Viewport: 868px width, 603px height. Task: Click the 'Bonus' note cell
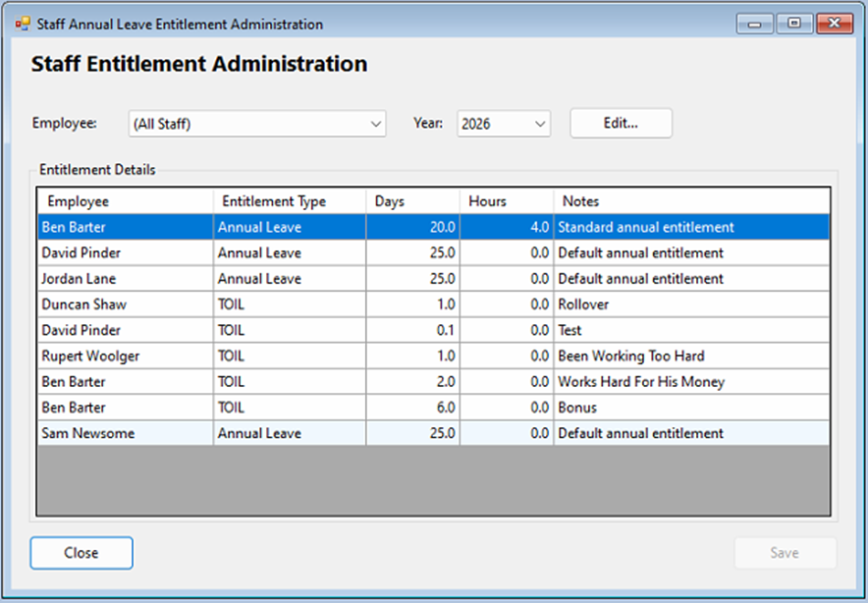point(691,407)
